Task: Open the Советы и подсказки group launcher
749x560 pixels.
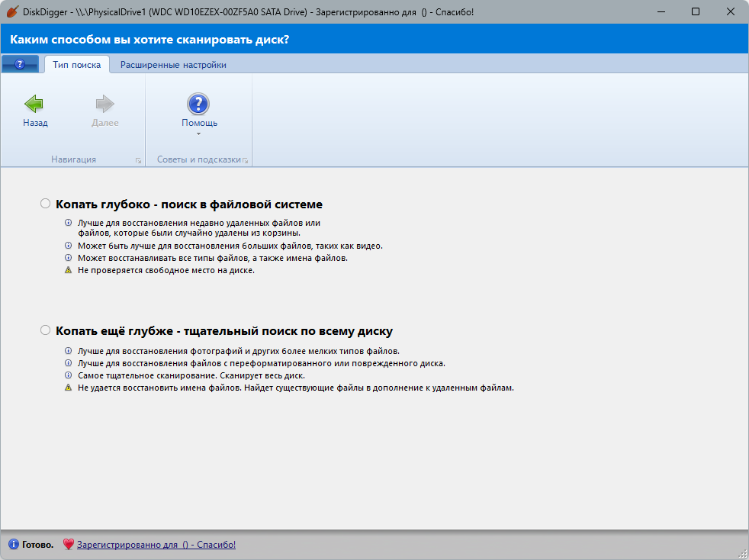Action: [245, 160]
